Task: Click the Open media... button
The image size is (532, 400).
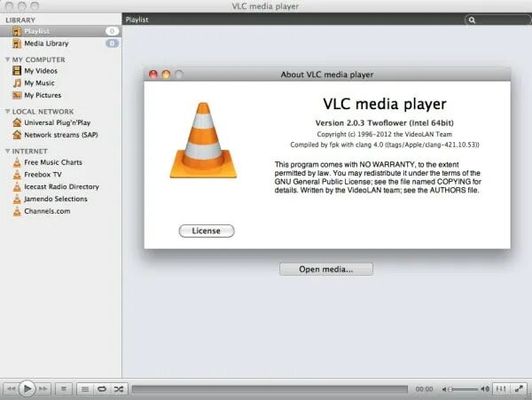Action: pyautogui.click(x=326, y=269)
